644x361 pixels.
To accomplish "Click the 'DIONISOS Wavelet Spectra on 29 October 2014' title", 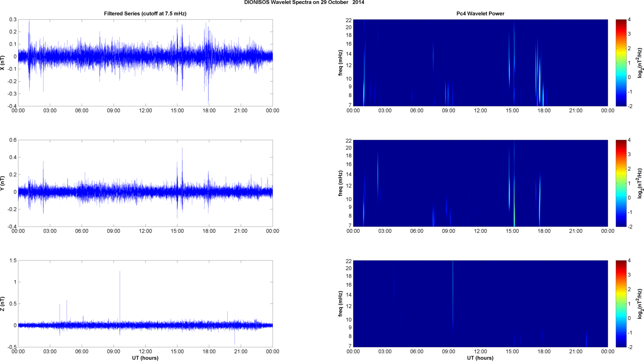I will [304, 3].
